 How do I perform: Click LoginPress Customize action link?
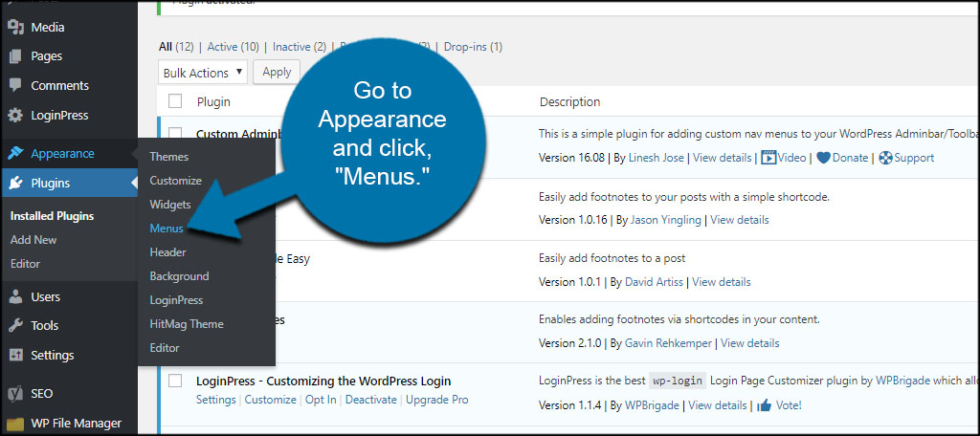270,400
